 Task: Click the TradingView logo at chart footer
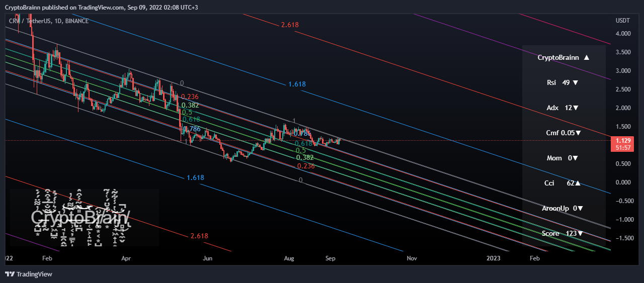click(28, 274)
